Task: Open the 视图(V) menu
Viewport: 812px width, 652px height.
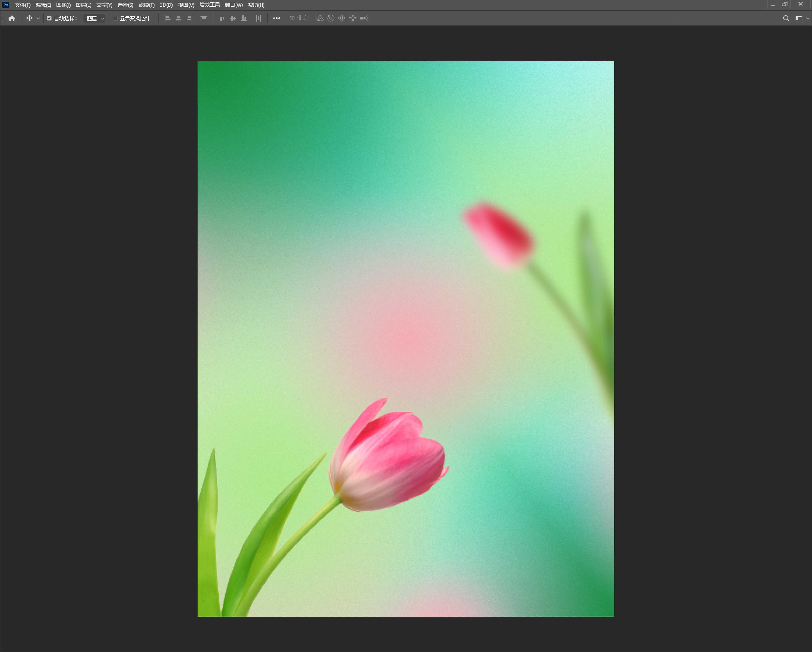Action: click(186, 5)
